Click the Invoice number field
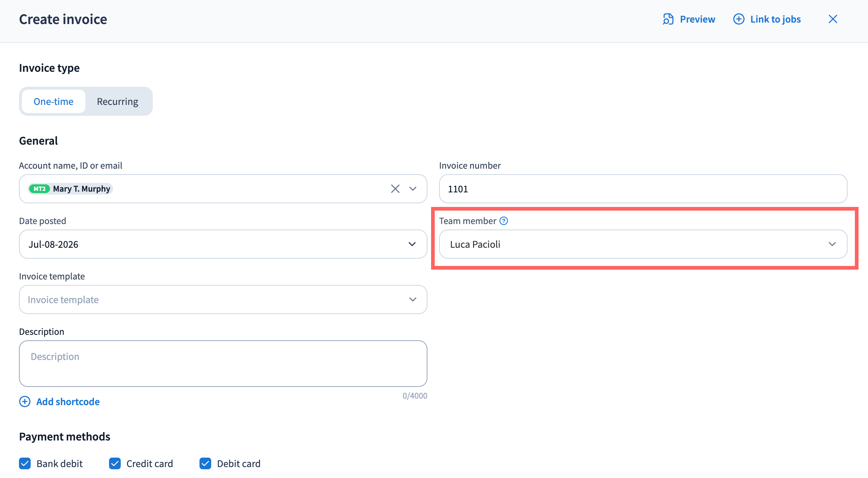 click(x=643, y=189)
